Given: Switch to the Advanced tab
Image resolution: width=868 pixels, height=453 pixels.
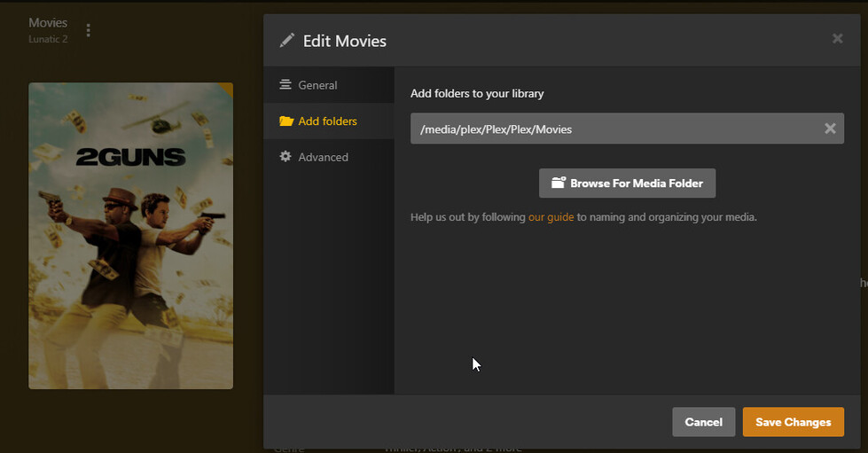Looking at the screenshot, I should click(x=329, y=157).
